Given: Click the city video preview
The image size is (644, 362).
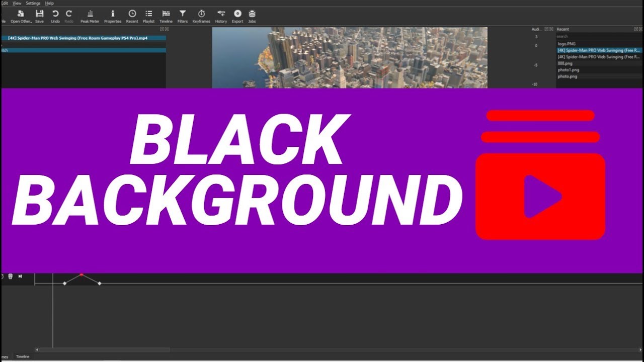Looking at the screenshot, I should (x=350, y=58).
